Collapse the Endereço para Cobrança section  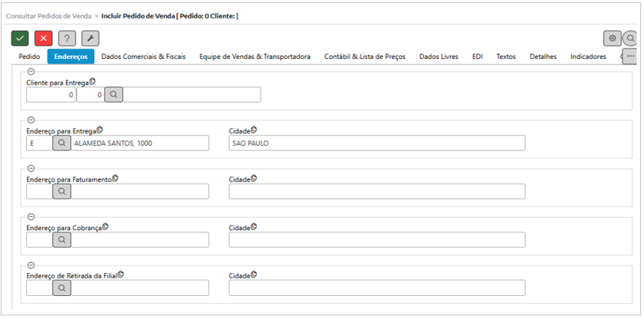pyautogui.click(x=31, y=217)
